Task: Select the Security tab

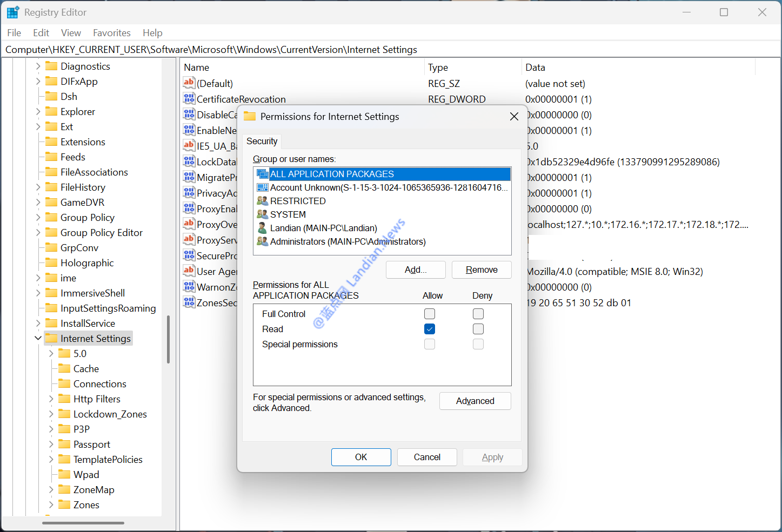Action: point(262,141)
